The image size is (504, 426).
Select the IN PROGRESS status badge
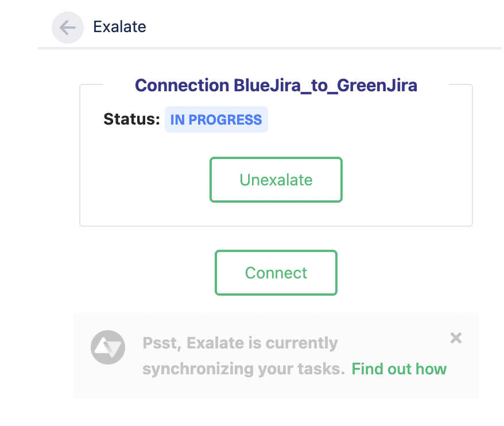pos(216,119)
